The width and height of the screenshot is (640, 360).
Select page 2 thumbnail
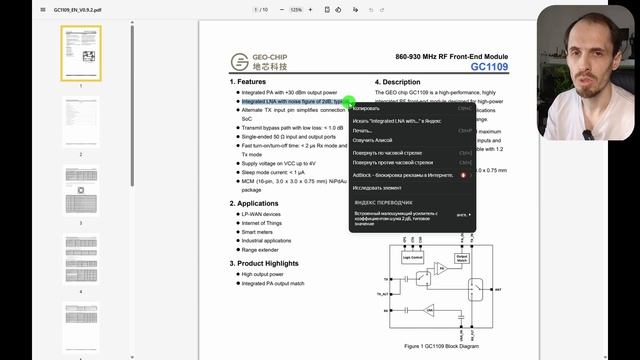tap(81, 122)
